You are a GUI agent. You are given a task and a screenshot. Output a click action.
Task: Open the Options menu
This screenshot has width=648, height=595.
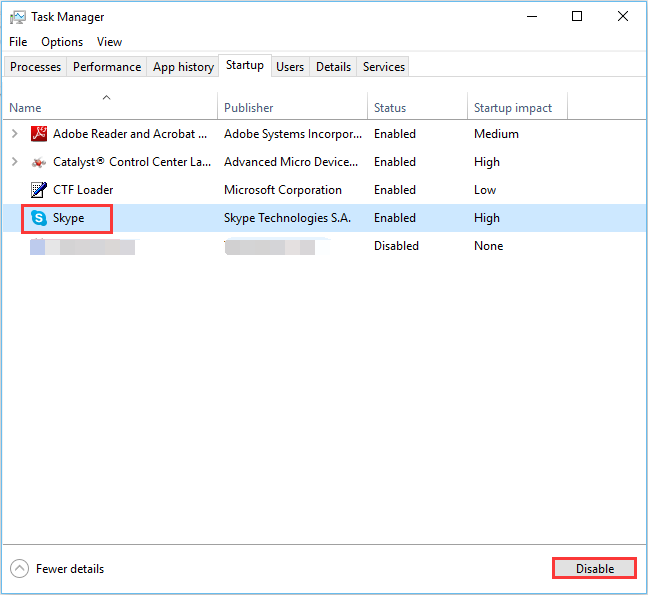62,42
